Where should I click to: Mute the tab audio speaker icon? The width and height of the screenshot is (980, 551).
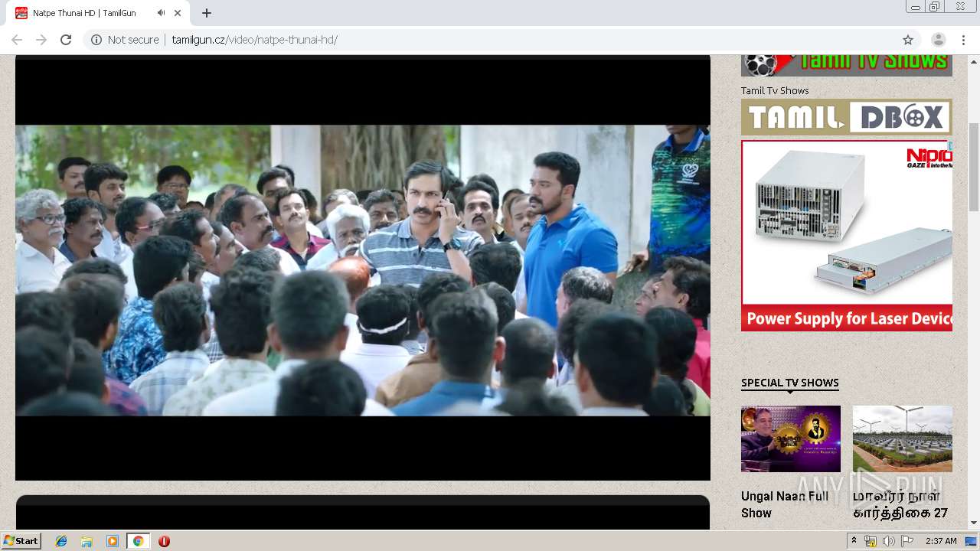161,13
